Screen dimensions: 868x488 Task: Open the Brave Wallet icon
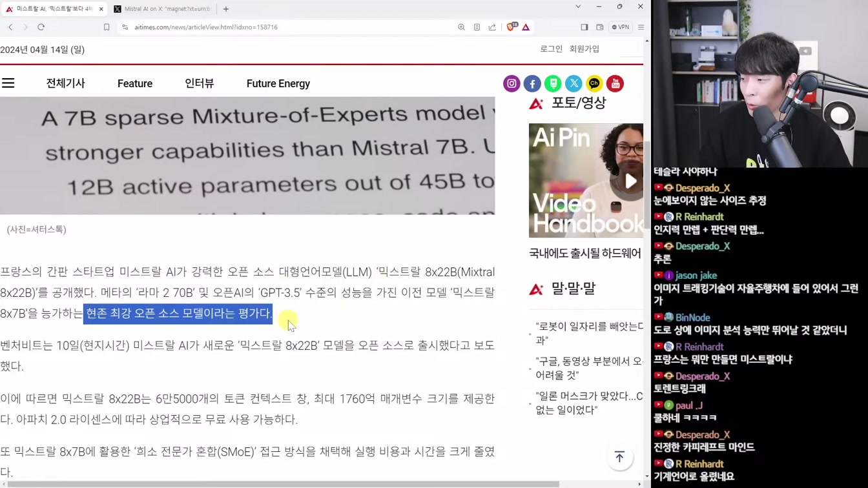pos(600,27)
